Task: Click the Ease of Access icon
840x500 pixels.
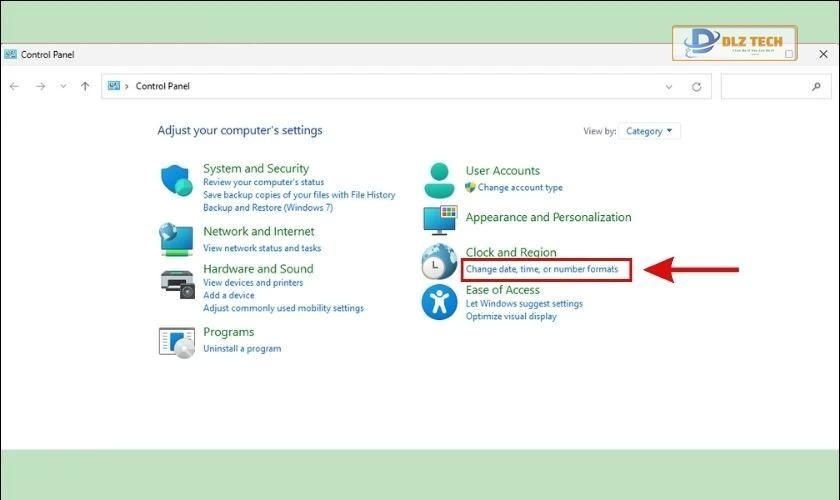Action: (x=439, y=301)
